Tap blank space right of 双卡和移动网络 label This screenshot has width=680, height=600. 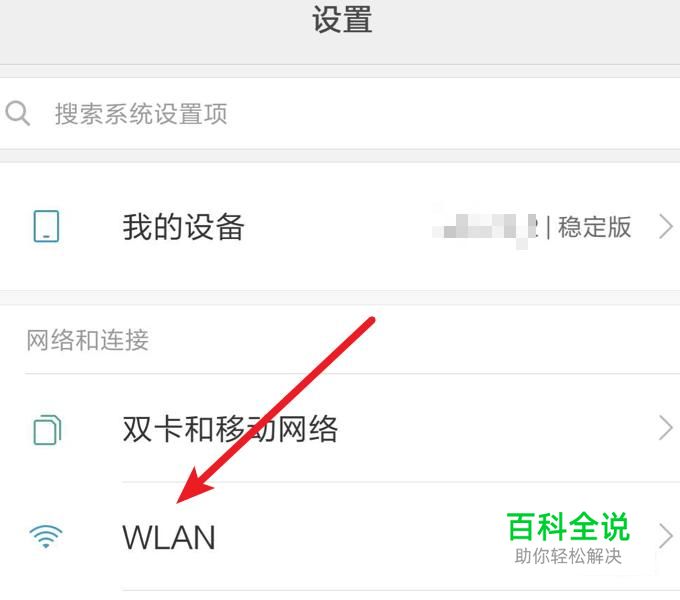pyautogui.click(x=494, y=429)
